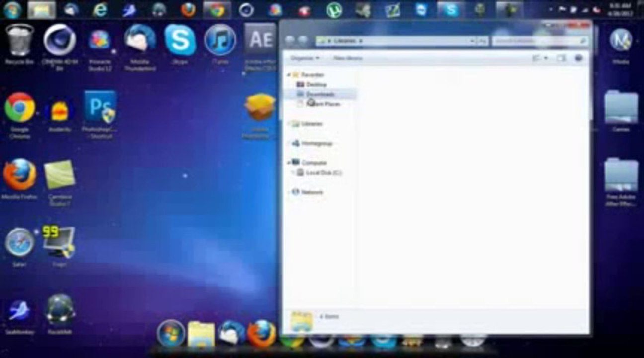
Task: Open Internet Explorer from the taskbar
Action: pos(100,10)
